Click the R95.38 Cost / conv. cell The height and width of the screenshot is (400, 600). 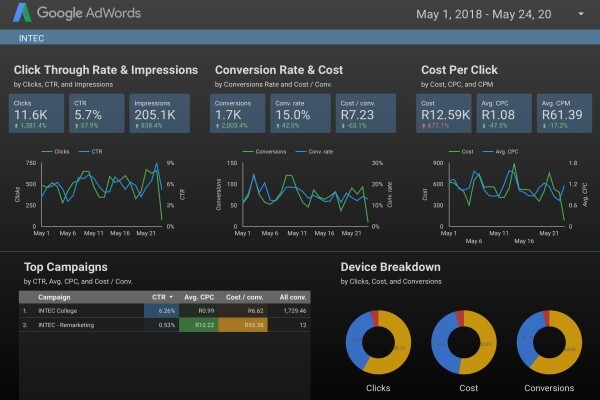[x=243, y=325]
